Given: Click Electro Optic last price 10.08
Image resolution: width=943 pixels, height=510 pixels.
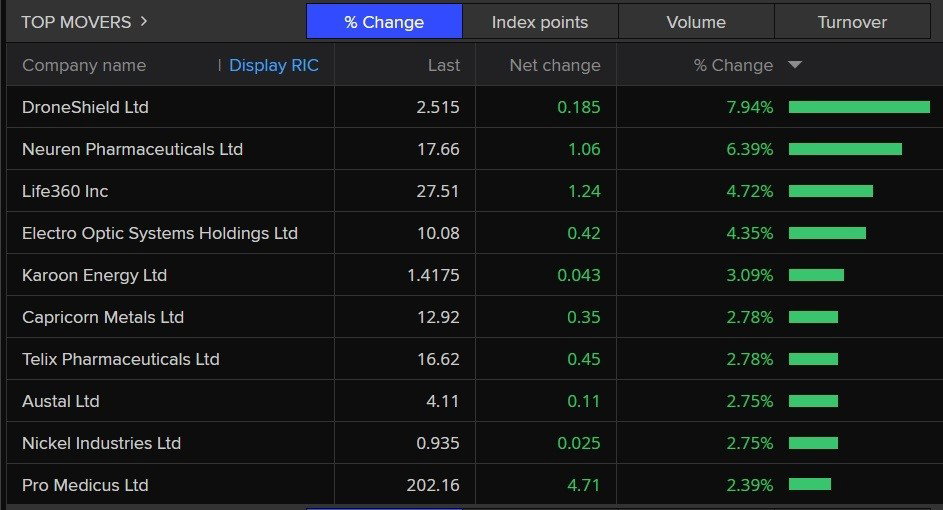Looking at the screenshot, I should coord(438,233).
